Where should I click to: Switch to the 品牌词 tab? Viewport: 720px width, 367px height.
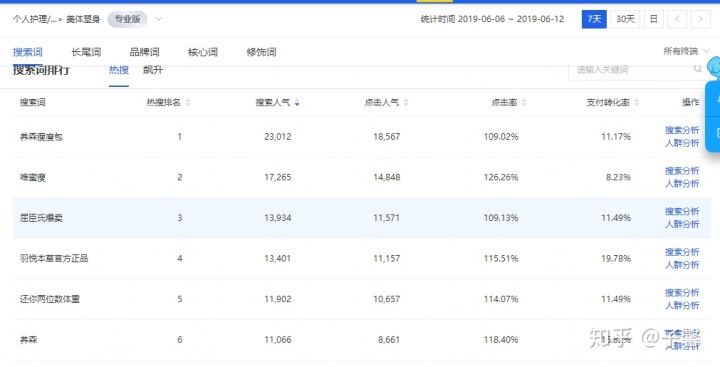point(144,52)
